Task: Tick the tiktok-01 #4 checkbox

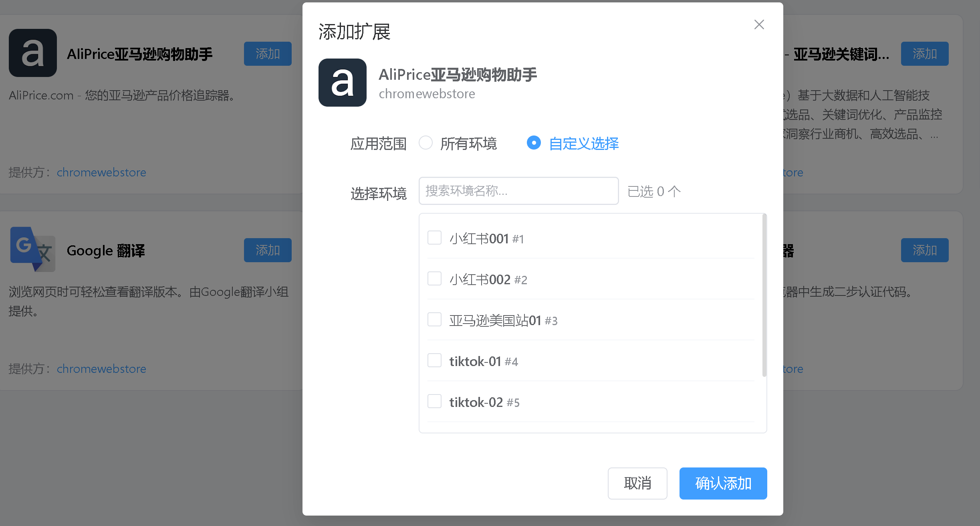Action: click(434, 360)
